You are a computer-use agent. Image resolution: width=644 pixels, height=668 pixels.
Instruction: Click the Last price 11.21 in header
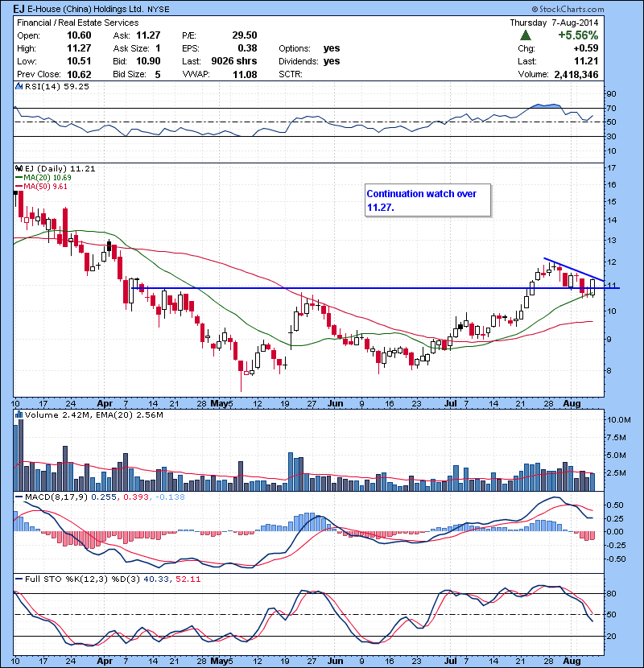click(586, 61)
